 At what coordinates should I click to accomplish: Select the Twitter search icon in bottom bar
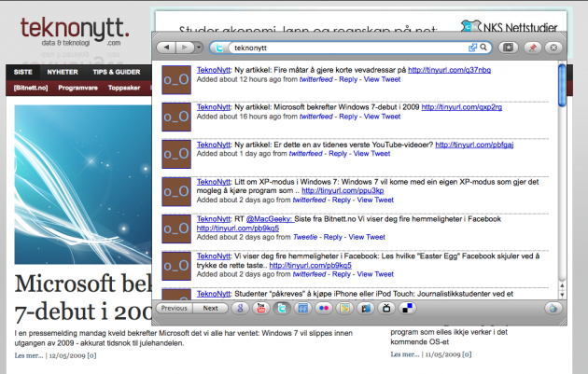tap(282, 308)
